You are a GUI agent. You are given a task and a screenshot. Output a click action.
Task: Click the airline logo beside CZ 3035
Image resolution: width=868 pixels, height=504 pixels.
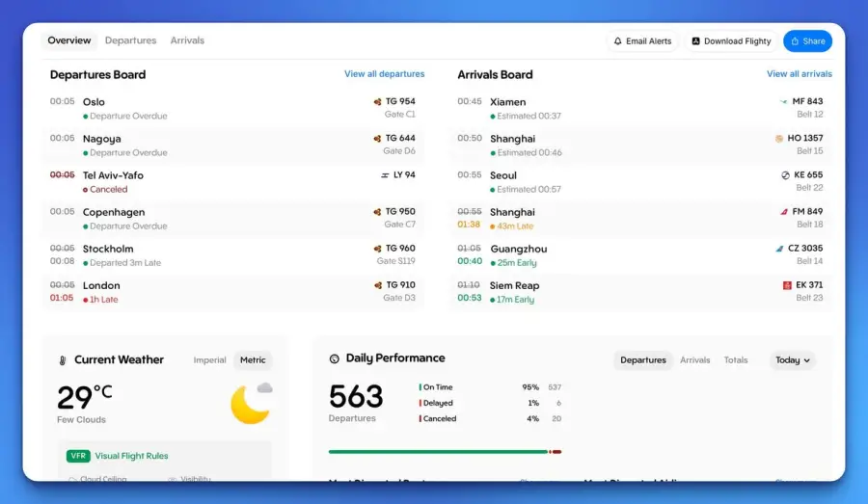779,249
